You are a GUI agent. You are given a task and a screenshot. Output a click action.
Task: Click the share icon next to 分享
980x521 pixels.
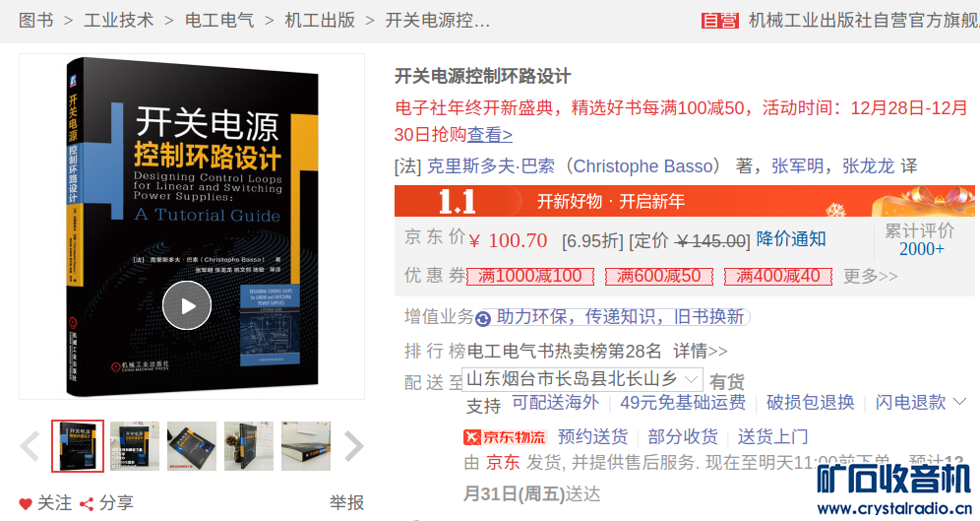pos(87,503)
